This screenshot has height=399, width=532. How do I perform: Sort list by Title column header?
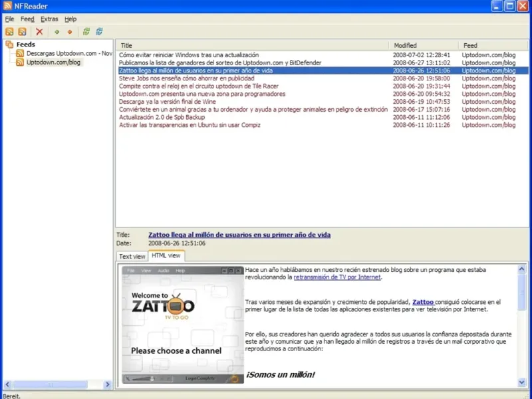tap(252, 45)
